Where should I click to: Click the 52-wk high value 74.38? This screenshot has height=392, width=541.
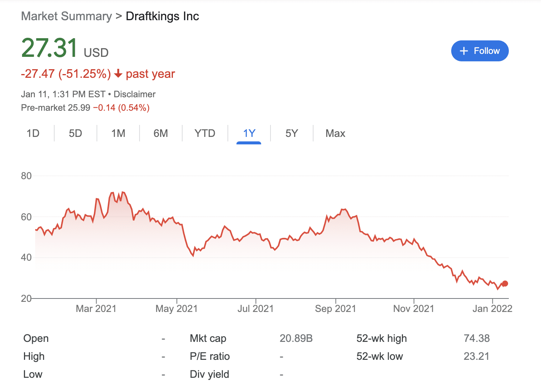point(477,339)
